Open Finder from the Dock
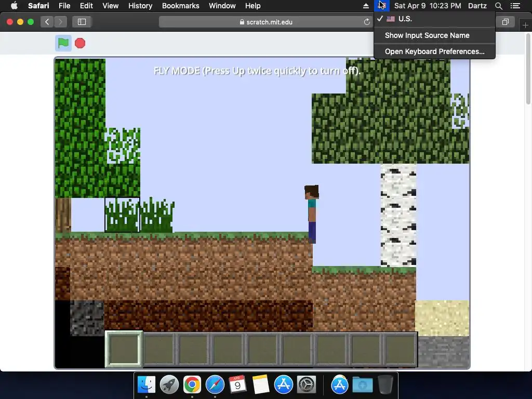532x399 pixels. [146, 384]
